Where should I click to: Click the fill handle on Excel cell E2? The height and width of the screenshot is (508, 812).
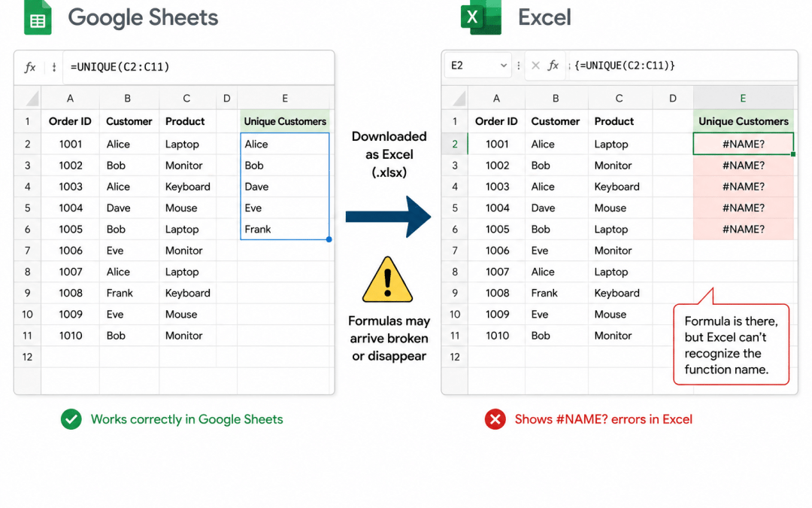[793, 154]
